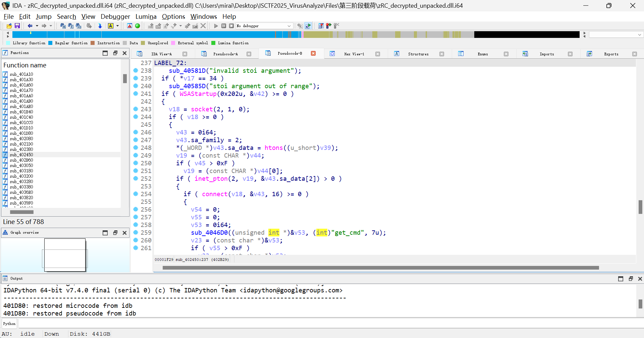The image size is (644, 338).
Task: Open the Options menu
Action: 173,16
